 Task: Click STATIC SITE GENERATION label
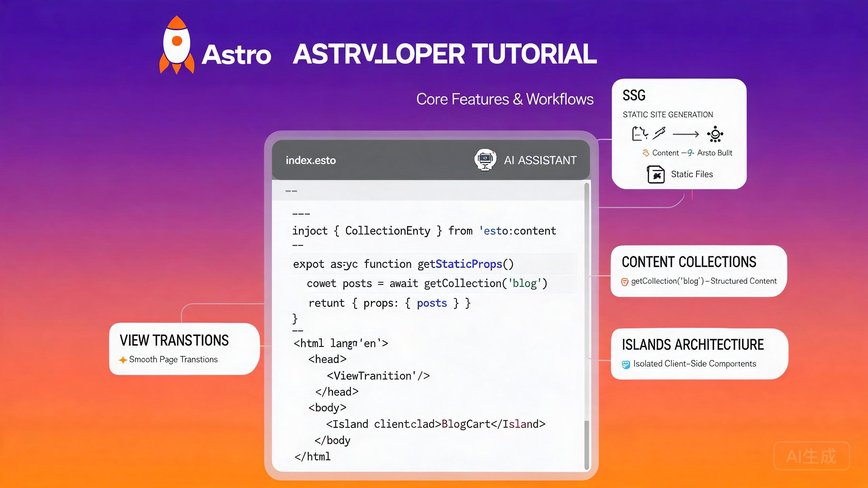(x=668, y=115)
